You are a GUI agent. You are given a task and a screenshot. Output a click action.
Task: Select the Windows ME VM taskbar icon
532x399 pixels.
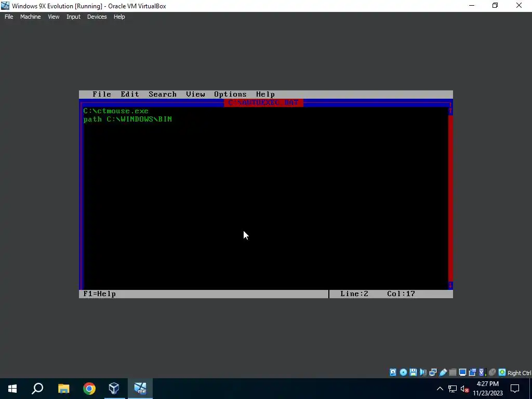(x=140, y=389)
